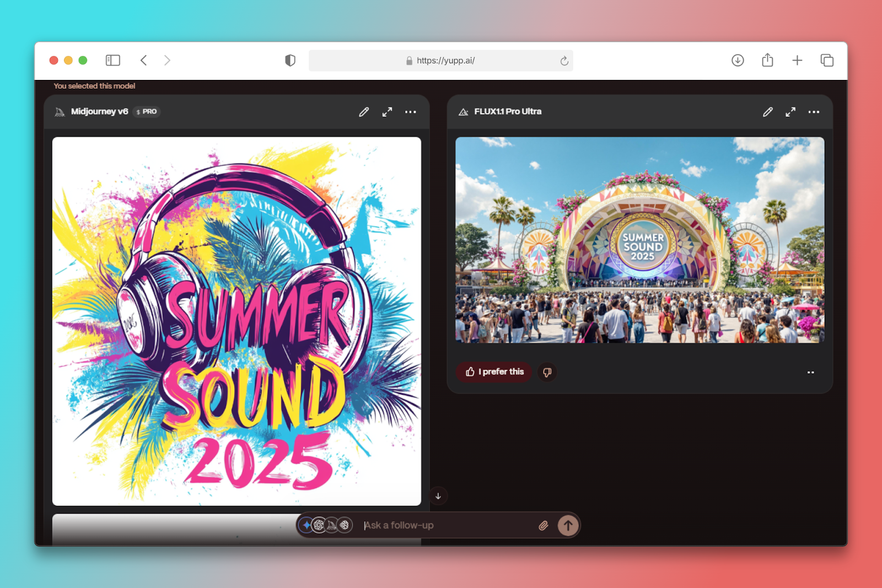Screen dimensions: 882x588
Task: Send the follow-up with the up arrow
Action: coord(568,525)
